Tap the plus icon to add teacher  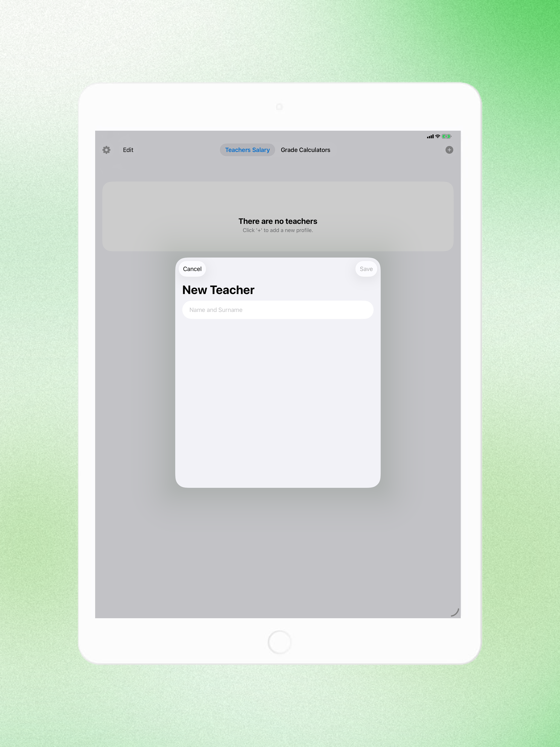coord(449,150)
